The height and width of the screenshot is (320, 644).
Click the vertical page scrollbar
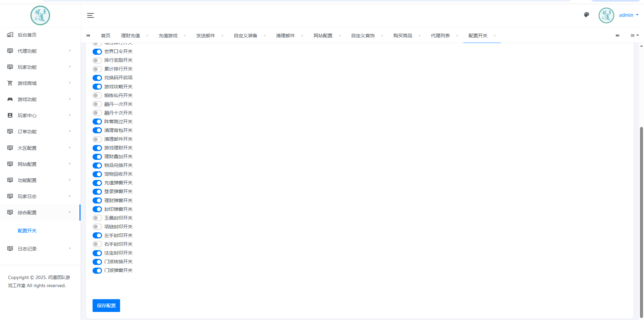click(641, 222)
